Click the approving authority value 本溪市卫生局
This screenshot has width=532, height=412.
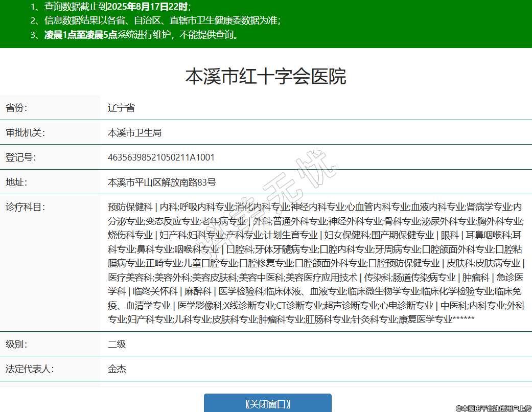coord(134,133)
